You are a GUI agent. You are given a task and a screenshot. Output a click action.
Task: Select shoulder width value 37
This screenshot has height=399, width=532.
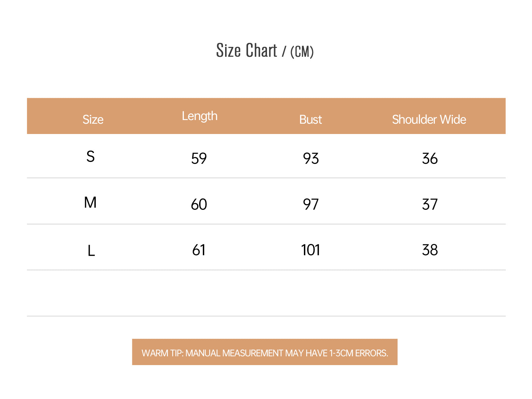[430, 204]
